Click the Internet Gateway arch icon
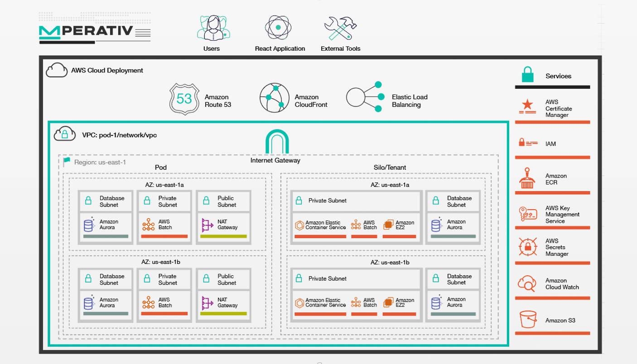The width and height of the screenshot is (637, 364). click(x=277, y=142)
